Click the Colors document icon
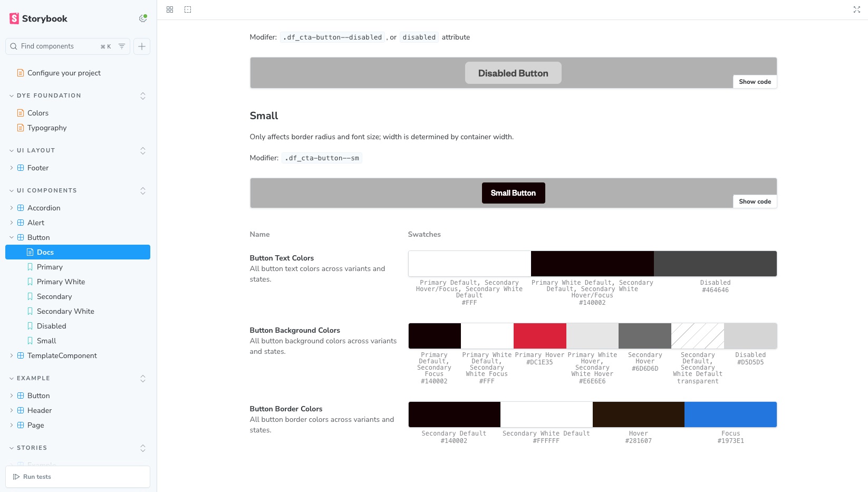 coord(21,113)
